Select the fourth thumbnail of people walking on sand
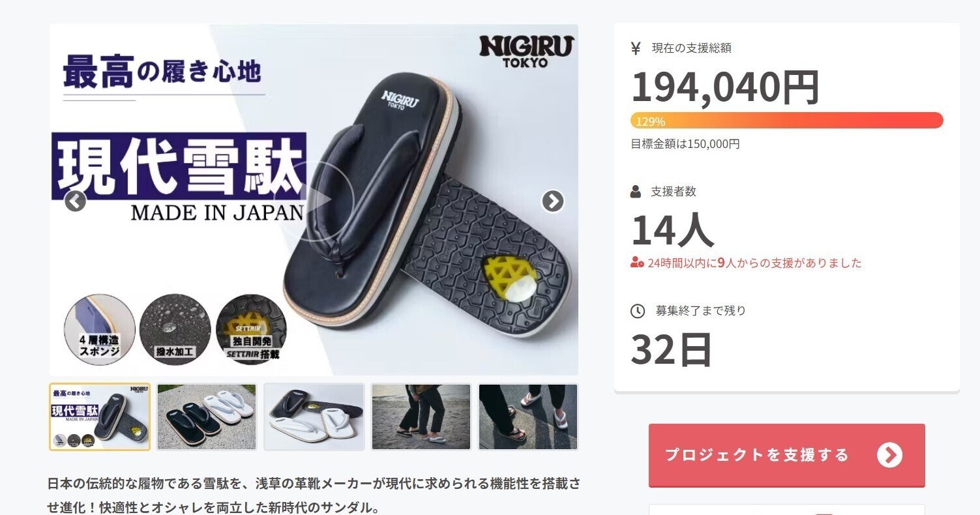This screenshot has height=515, width=980. (421, 417)
